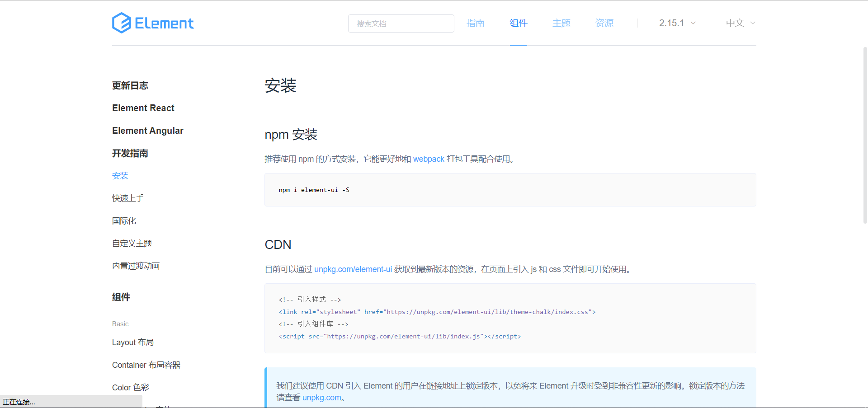Click the search 搜索文档 input field
868x408 pixels.
point(401,23)
